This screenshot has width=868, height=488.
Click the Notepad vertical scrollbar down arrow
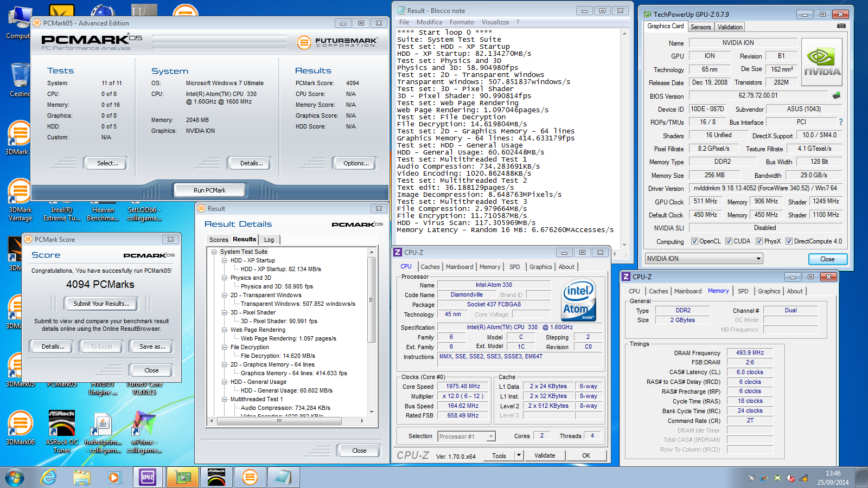(624, 245)
